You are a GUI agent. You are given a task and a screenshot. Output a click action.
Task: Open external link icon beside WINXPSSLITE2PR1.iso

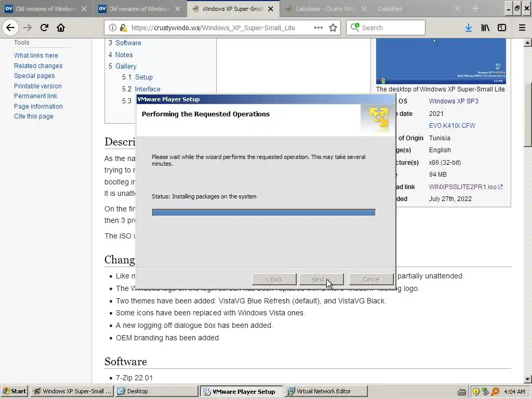pyautogui.click(x=500, y=187)
